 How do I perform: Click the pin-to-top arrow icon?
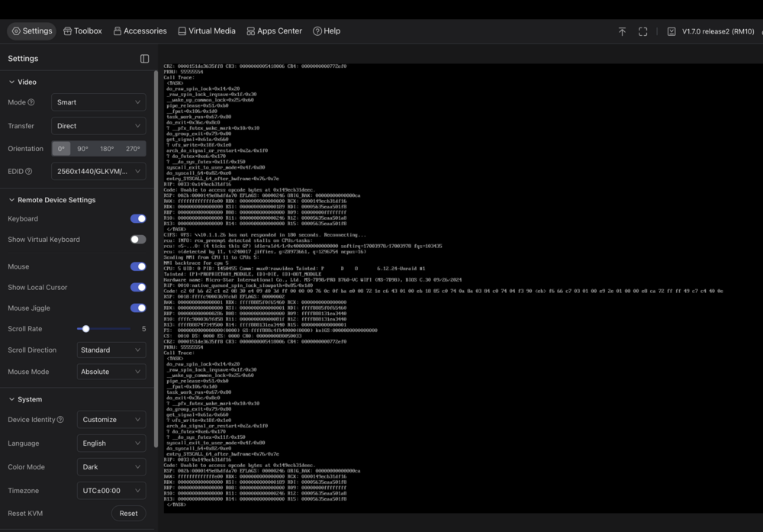point(622,31)
